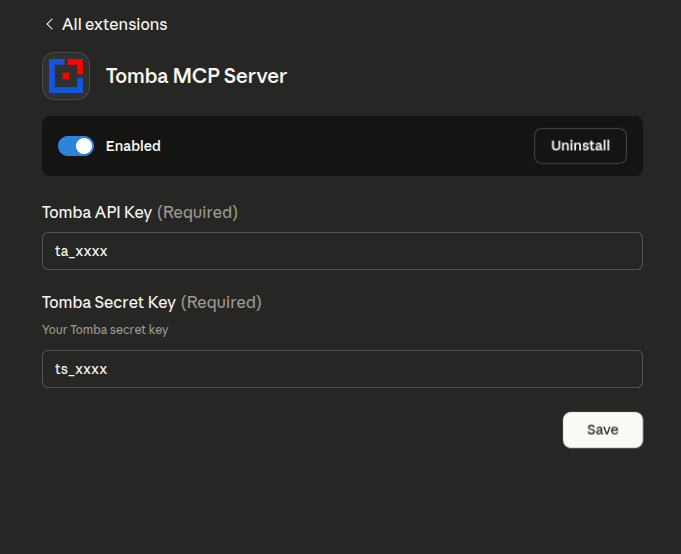Select the Tomba MCP Server title text

(x=196, y=76)
